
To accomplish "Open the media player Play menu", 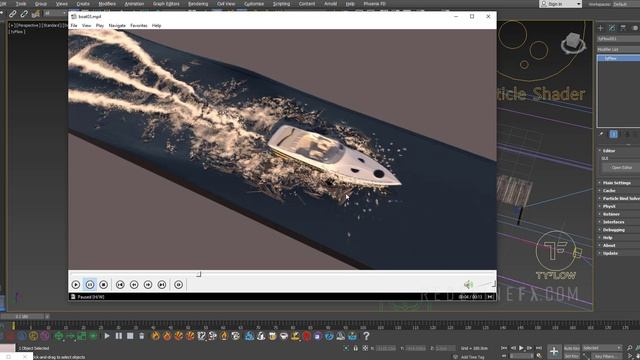I will 100,25.
